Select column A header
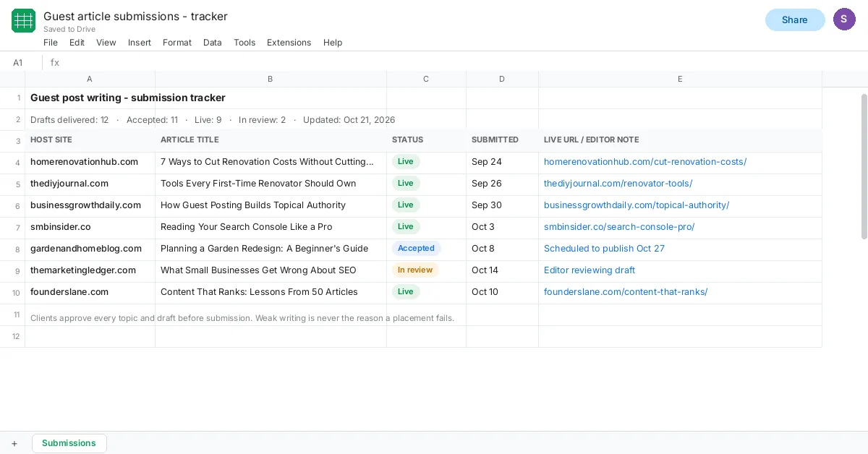The width and height of the screenshot is (868, 454). click(90, 79)
